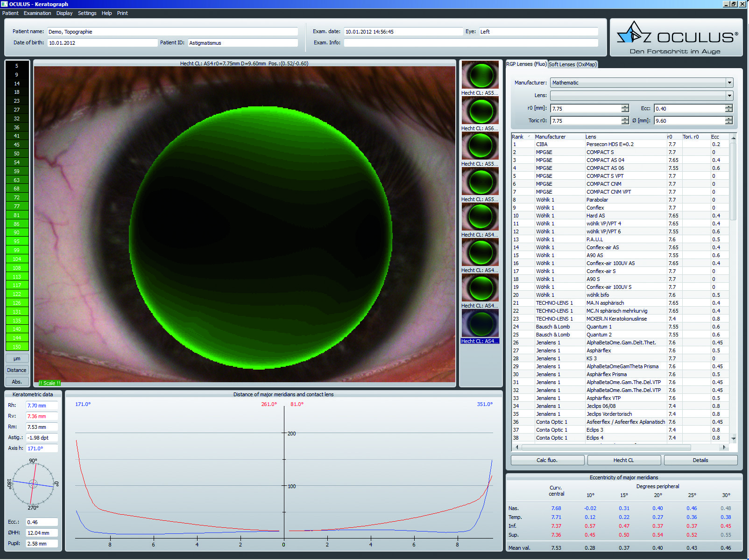Click the Details button
Viewport: 749px width, 560px height.
(x=700, y=460)
